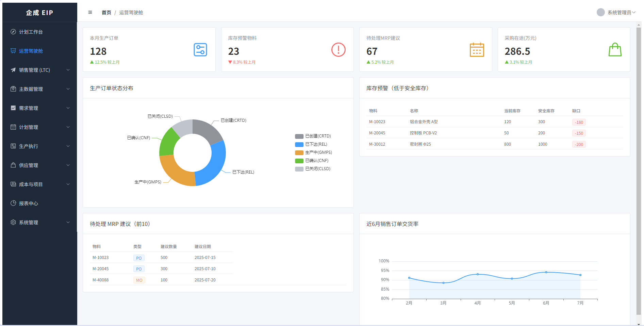Open the 报表中心 menu item

[x=40, y=203]
